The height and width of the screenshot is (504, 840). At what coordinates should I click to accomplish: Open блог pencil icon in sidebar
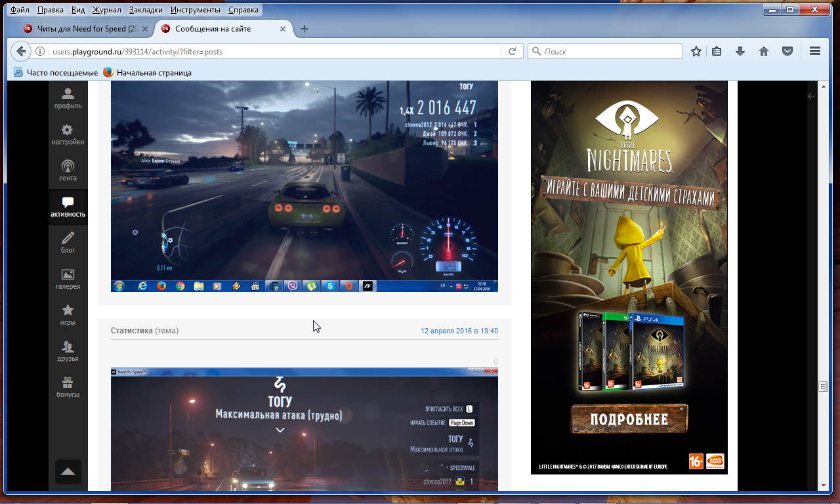pos(68,242)
